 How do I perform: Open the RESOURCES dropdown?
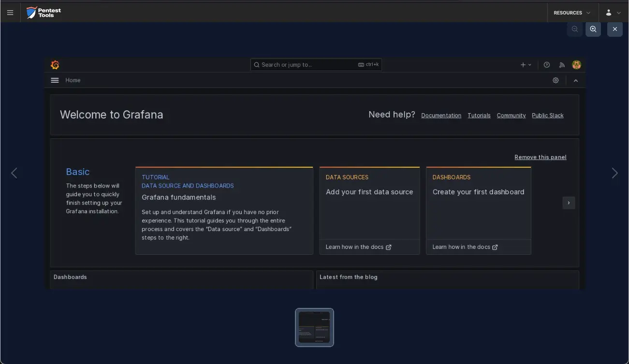(x=572, y=13)
